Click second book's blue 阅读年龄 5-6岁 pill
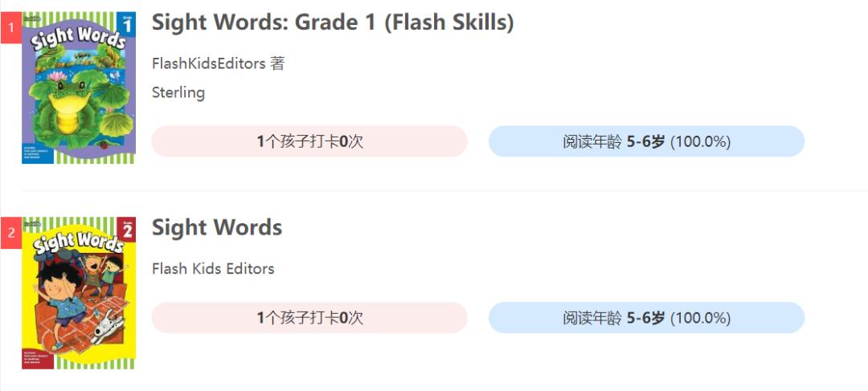 (646, 318)
